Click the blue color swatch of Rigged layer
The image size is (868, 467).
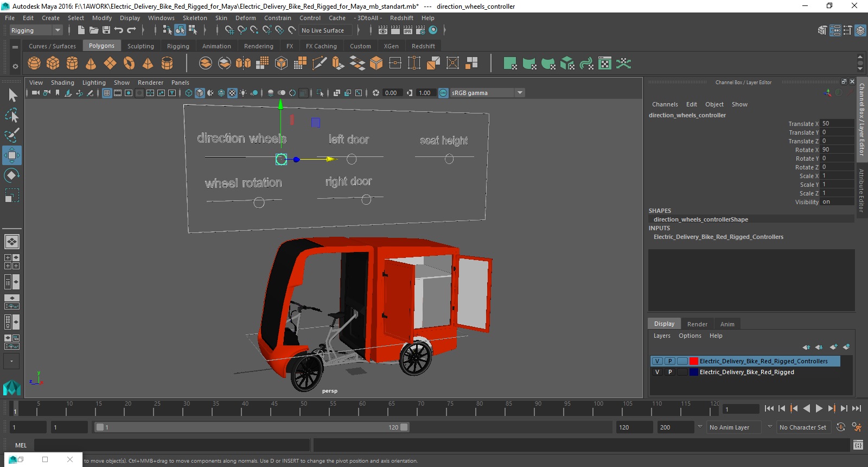click(693, 372)
